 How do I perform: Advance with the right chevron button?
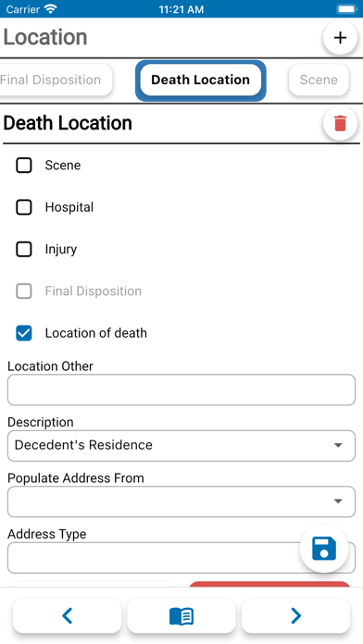(295, 615)
